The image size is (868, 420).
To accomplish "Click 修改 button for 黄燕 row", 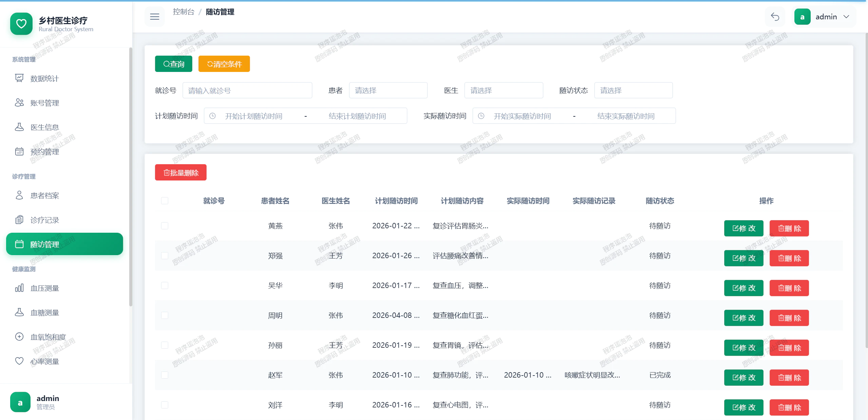I will 744,228.
